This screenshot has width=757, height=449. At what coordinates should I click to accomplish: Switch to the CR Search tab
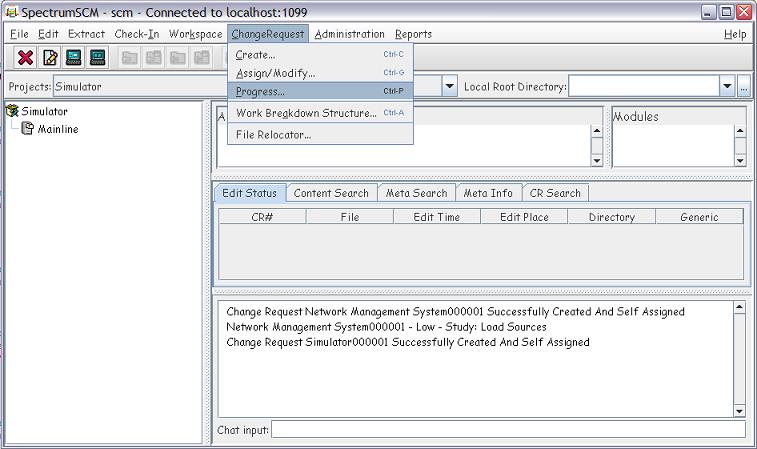pos(555,193)
